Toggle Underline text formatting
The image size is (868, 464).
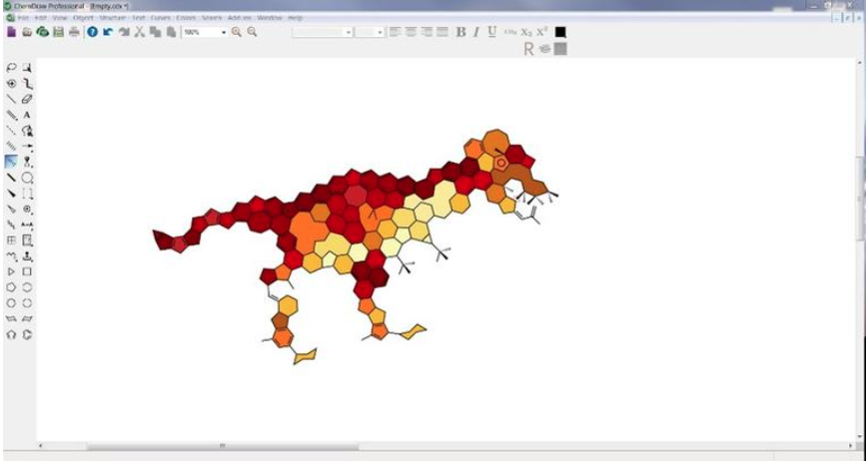pyautogui.click(x=492, y=32)
